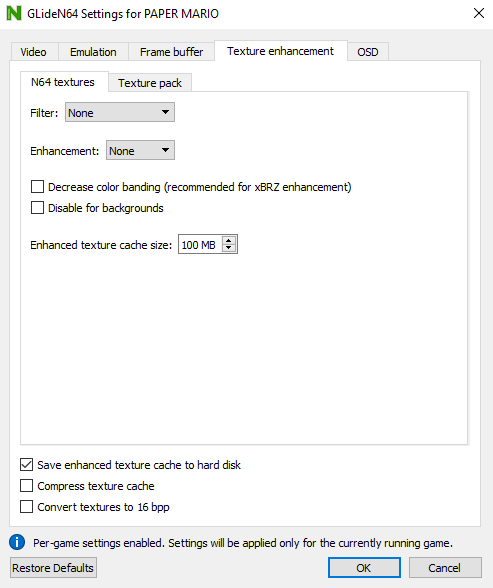
Task: Open the Emulation tab
Action: coord(93,52)
